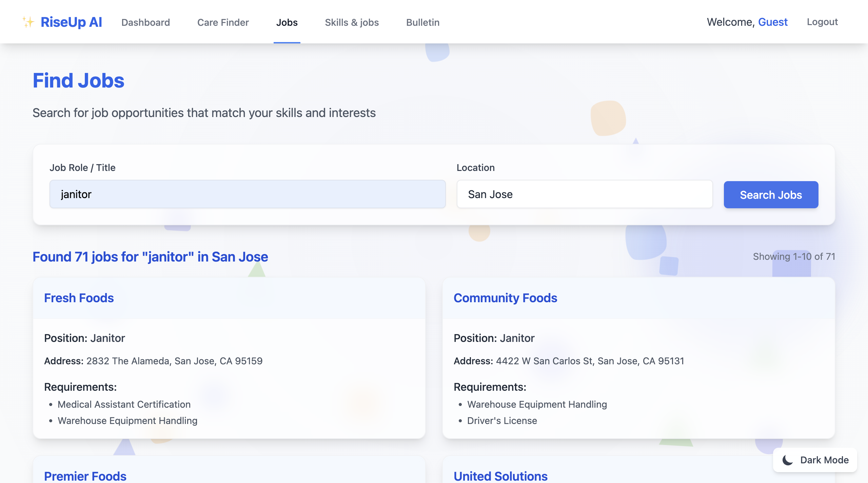Open Skills & jobs section
Viewport: 868px width, 483px height.
352,22
